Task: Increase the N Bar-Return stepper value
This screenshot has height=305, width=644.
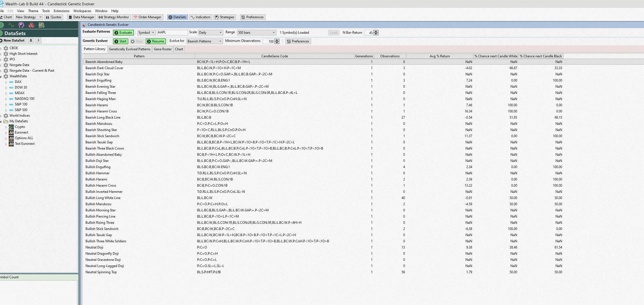Action: coord(376,31)
